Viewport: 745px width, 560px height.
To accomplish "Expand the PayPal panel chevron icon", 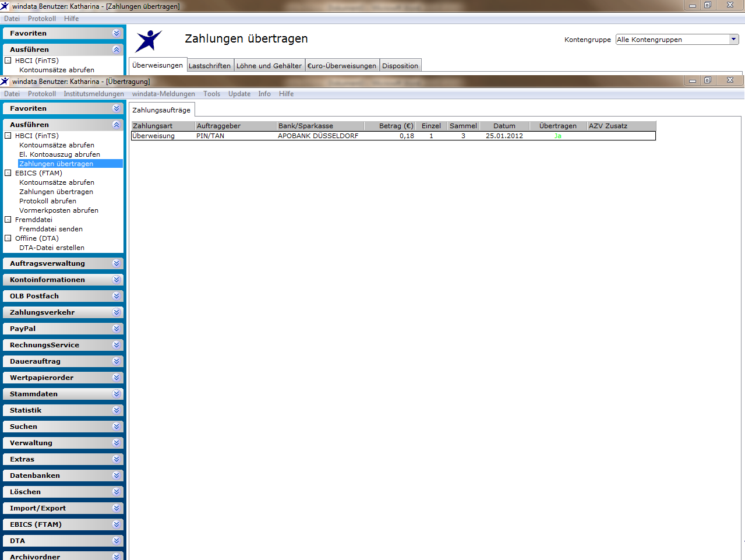I will pyautogui.click(x=116, y=329).
